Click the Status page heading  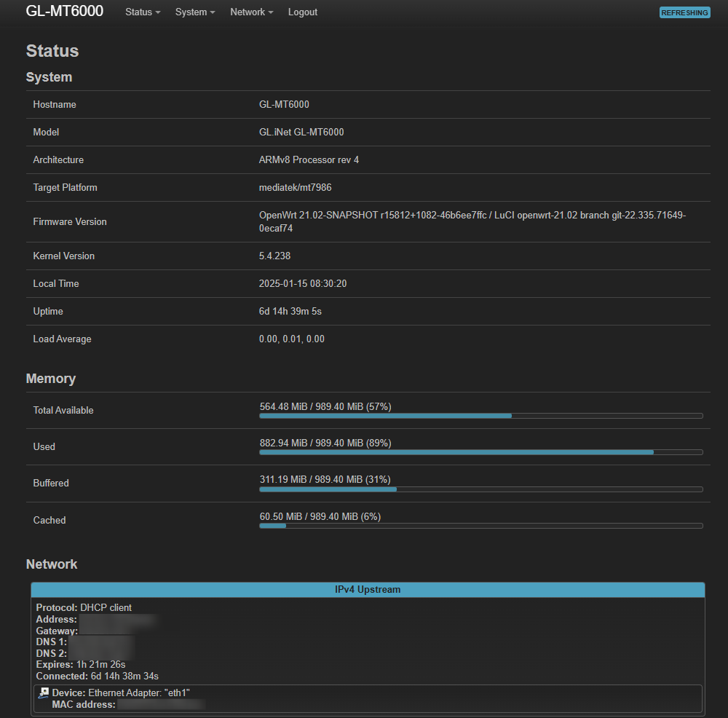[52, 51]
